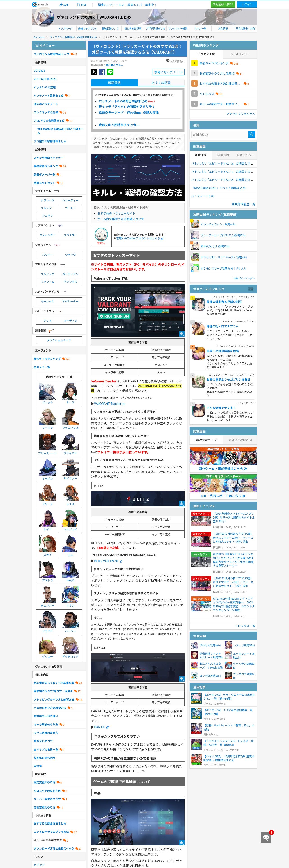Open the 最強の吸血鬼と見習い剣巫 game ad
The height and width of the screenshot is (868, 289).
(x=224, y=302)
